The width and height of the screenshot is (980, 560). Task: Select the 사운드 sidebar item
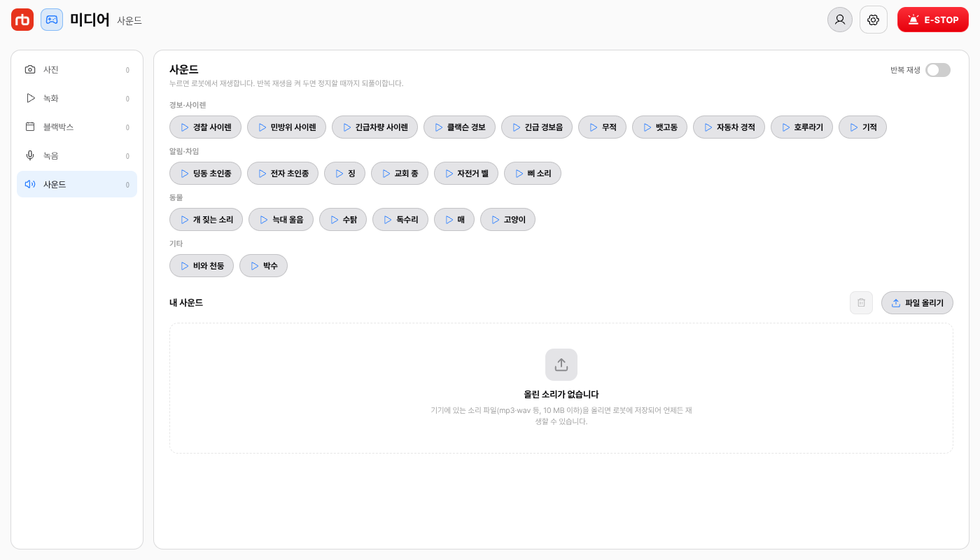[77, 184]
